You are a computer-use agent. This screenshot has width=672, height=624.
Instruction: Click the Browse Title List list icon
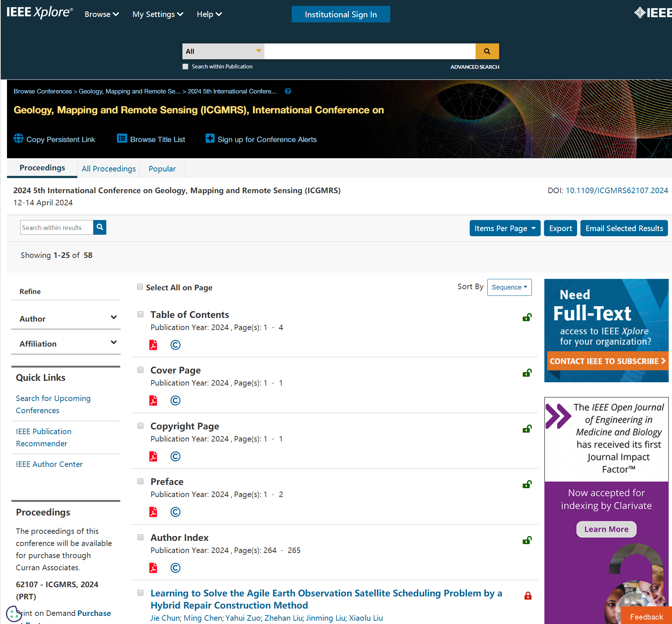pos(122,138)
